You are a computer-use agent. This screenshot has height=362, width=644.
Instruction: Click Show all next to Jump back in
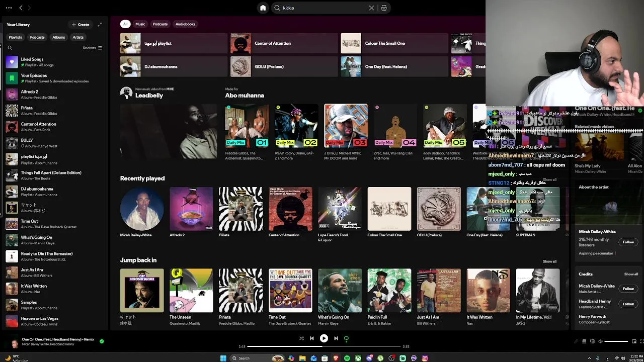tap(549, 261)
